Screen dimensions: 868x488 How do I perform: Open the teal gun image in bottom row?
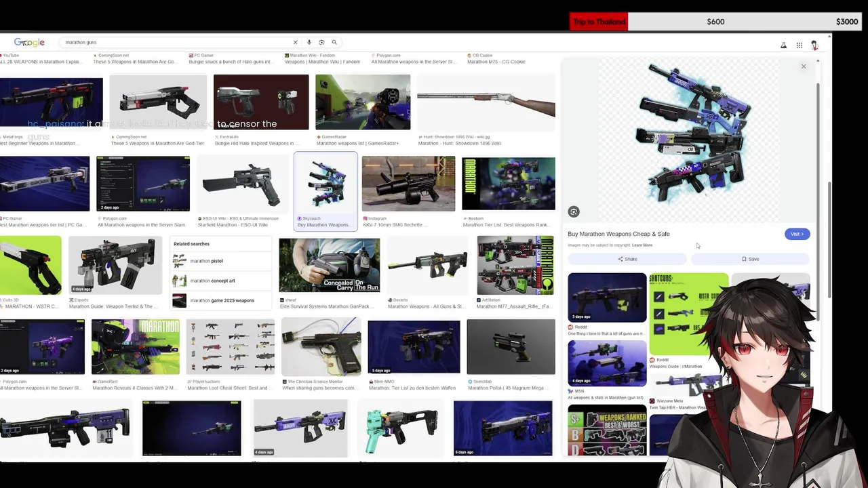(401, 428)
